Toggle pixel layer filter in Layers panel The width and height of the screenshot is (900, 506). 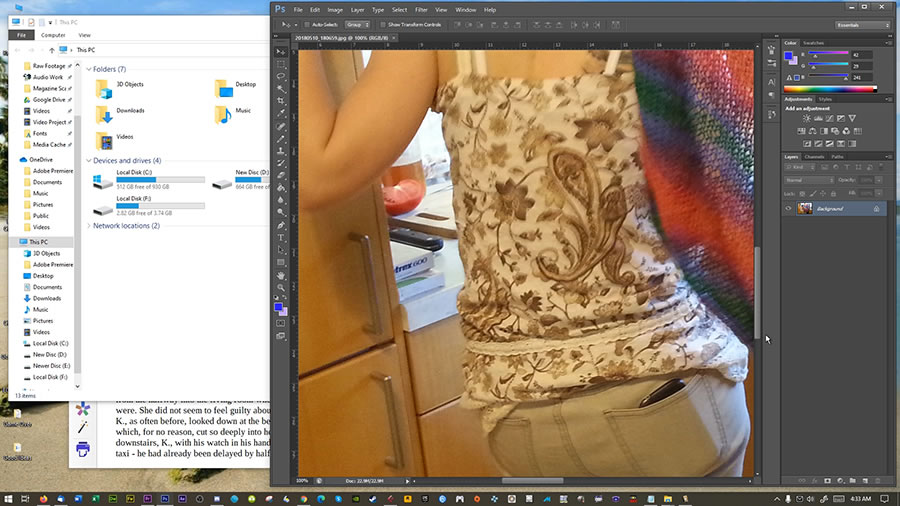pyautogui.click(x=824, y=167)
